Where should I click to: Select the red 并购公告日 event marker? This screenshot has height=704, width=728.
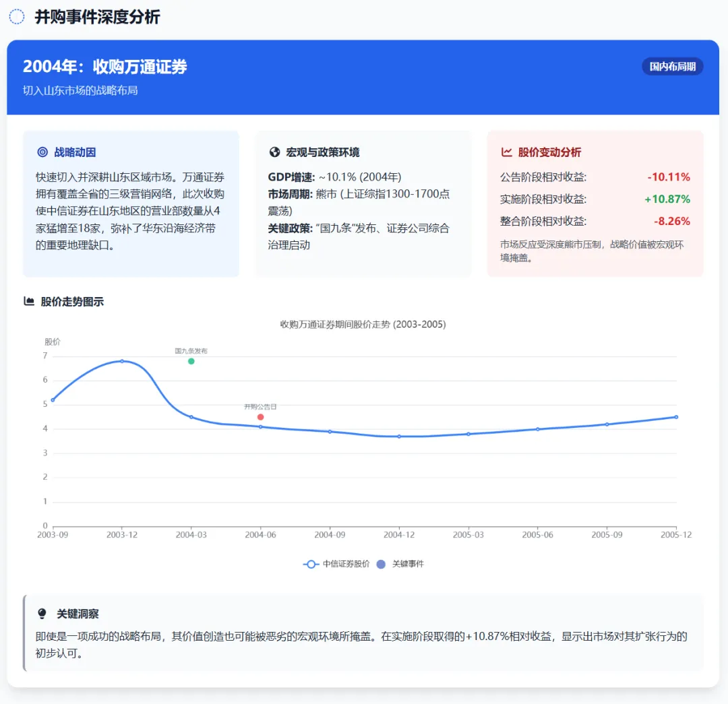point(260,417)
